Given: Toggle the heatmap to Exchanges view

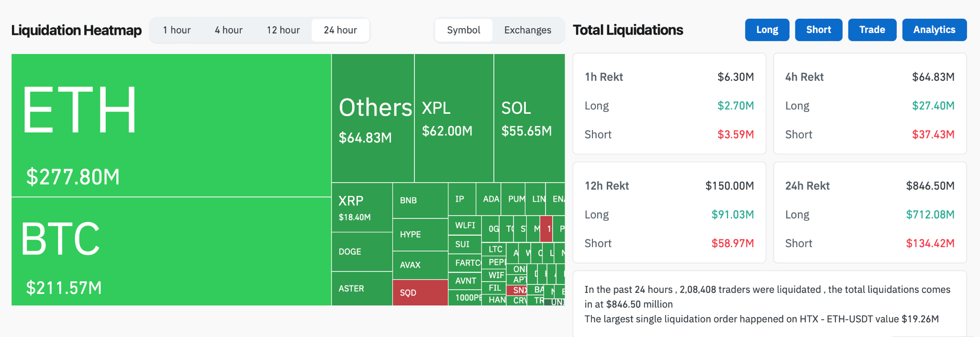Looking at the screenshot, I should (x=527, y=30).
